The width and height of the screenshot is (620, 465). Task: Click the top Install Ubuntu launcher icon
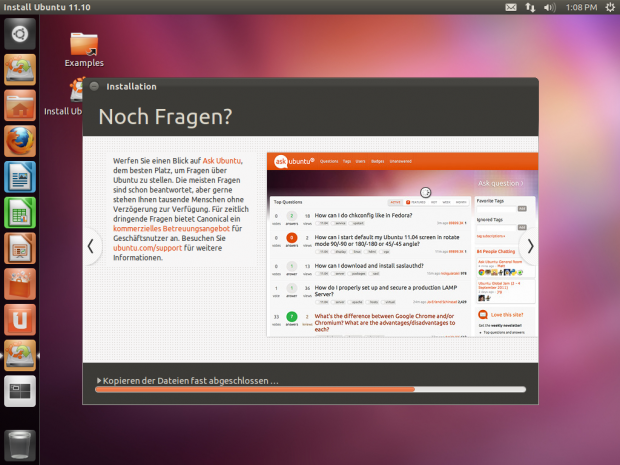[20, 70]
